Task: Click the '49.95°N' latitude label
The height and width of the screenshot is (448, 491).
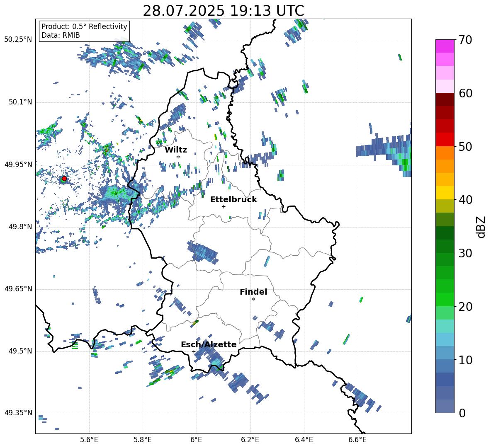Action: pyautogui.click(x=18, y=164)
